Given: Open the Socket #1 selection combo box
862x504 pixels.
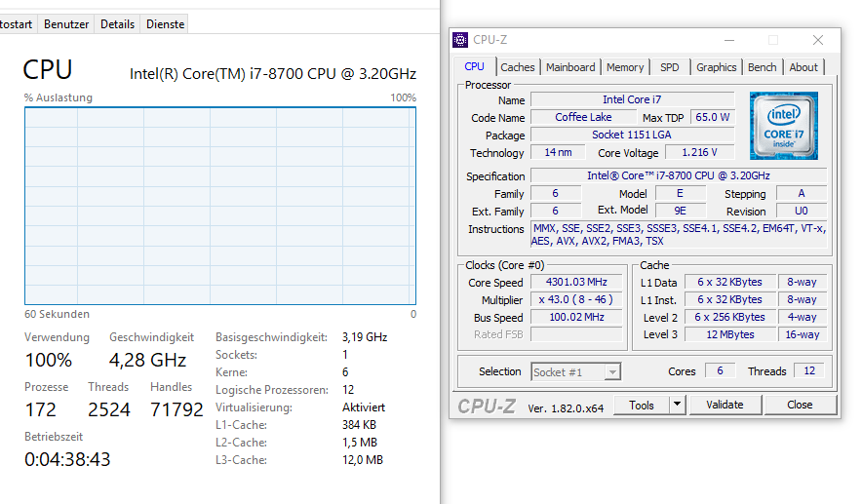Looking at the screenshot, I should (x=575, y=372).
